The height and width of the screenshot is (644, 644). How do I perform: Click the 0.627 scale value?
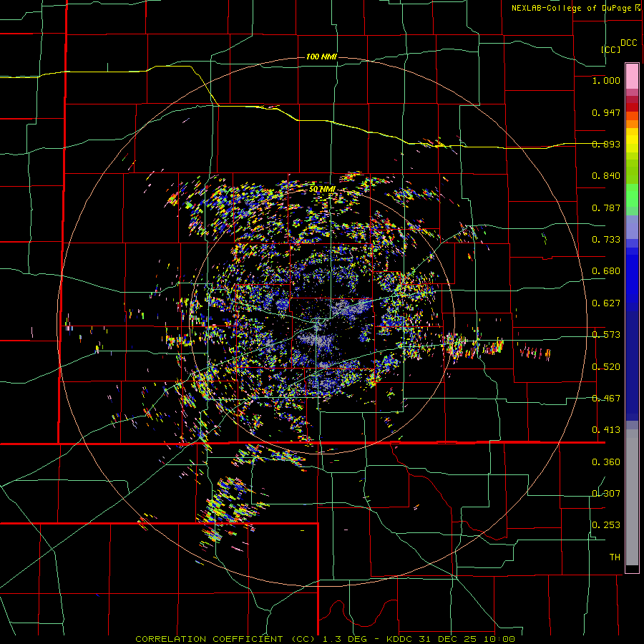pos(606,303)
